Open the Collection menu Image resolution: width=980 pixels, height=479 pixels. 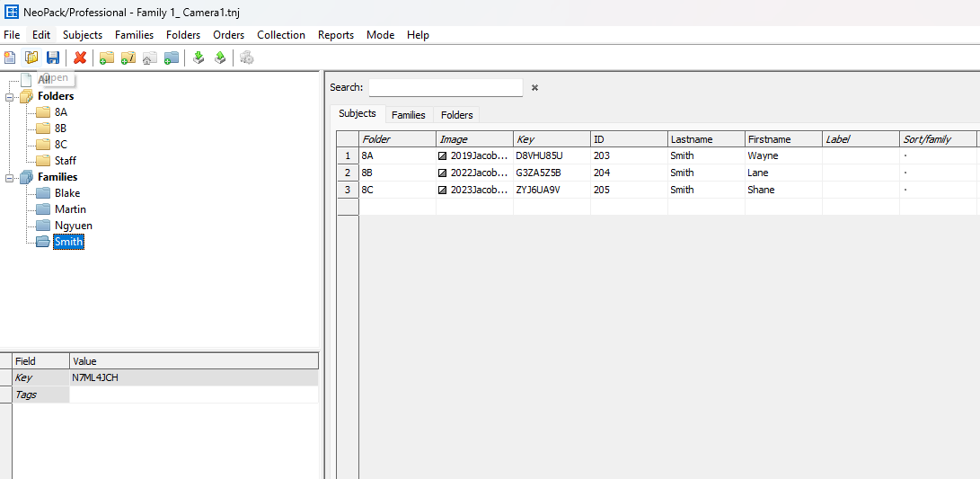(280, 35)
